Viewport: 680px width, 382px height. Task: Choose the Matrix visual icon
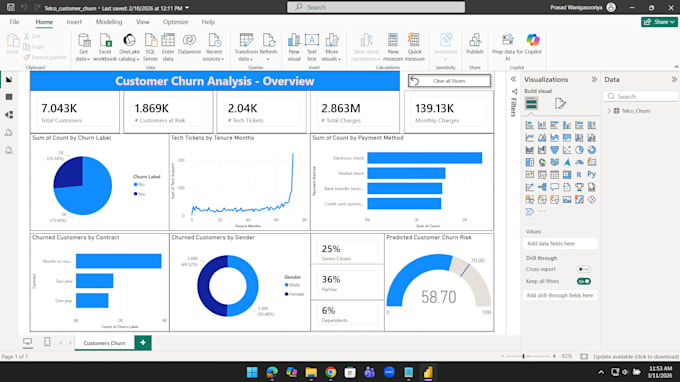click(x=567, y=175)
